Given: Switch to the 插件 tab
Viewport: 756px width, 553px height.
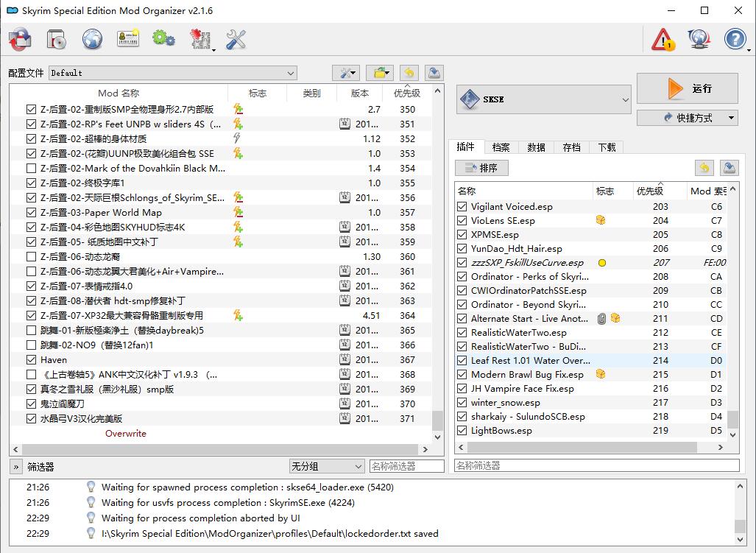Looking at the screenshot, I should [466, 147].
